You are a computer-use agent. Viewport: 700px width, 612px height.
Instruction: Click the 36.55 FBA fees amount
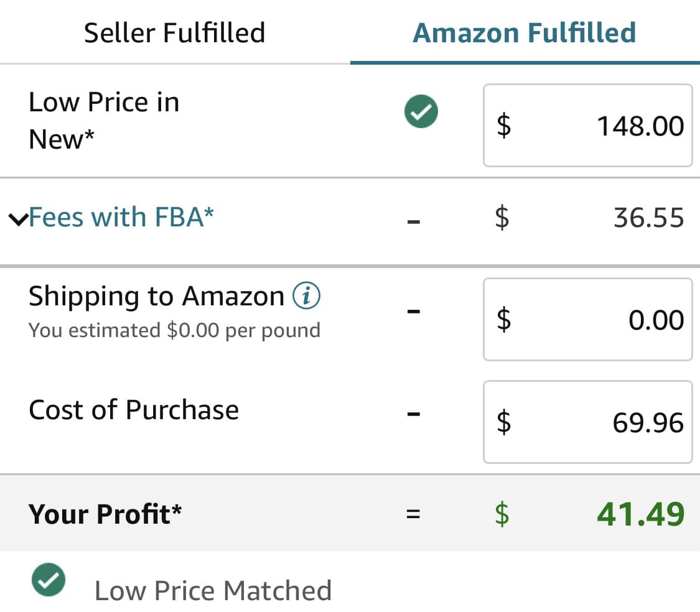click(x=648, y=218)
